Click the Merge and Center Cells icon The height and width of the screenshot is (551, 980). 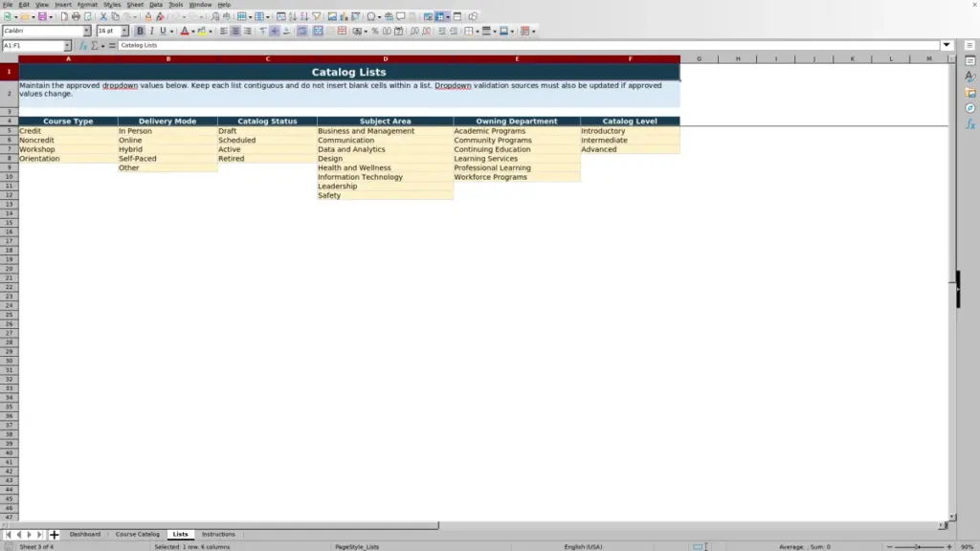tap(318, 32)
